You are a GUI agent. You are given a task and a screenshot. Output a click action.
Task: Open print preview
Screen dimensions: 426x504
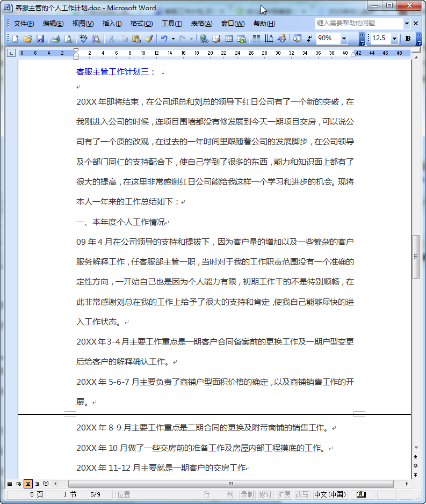[68, 39]
